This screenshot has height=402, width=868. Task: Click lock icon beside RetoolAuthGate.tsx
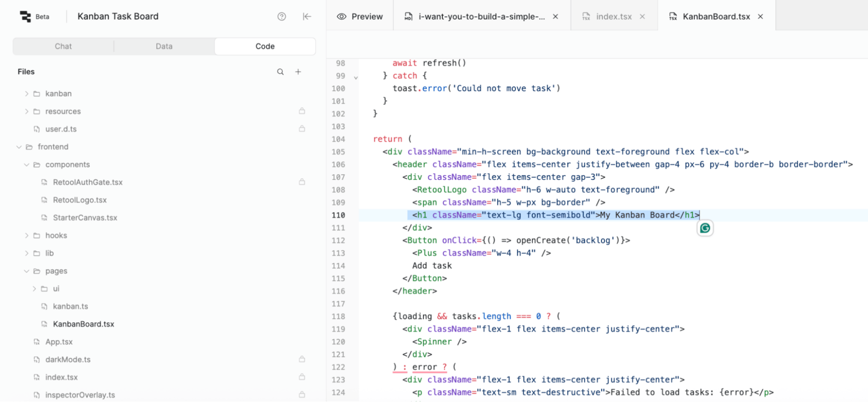302,182
